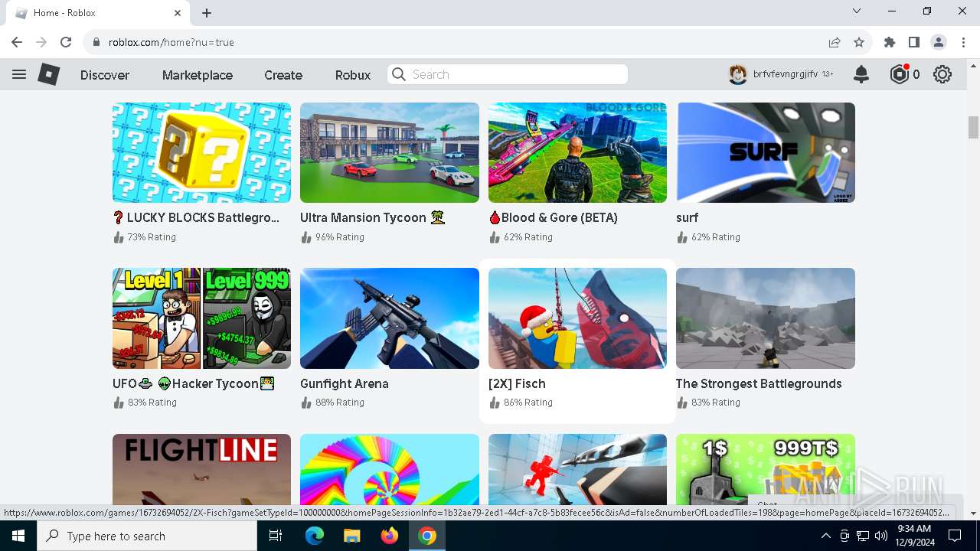The height and width of the screenshot is (551, 980).
Task: Go to the Create page
Action: pos(283,75)
